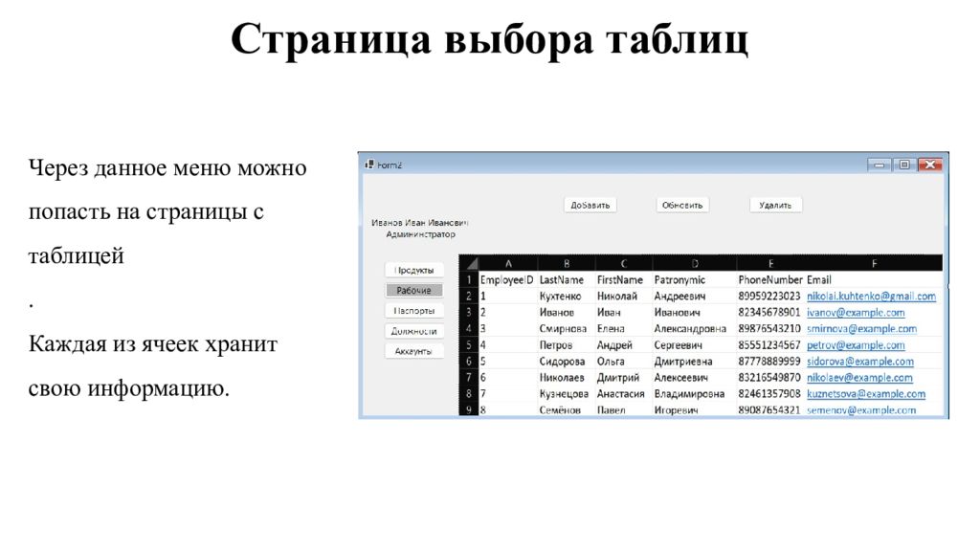Select column A header
Image resolution: width=980 pixels, height=551 pixels.
[x=508, y=263]
